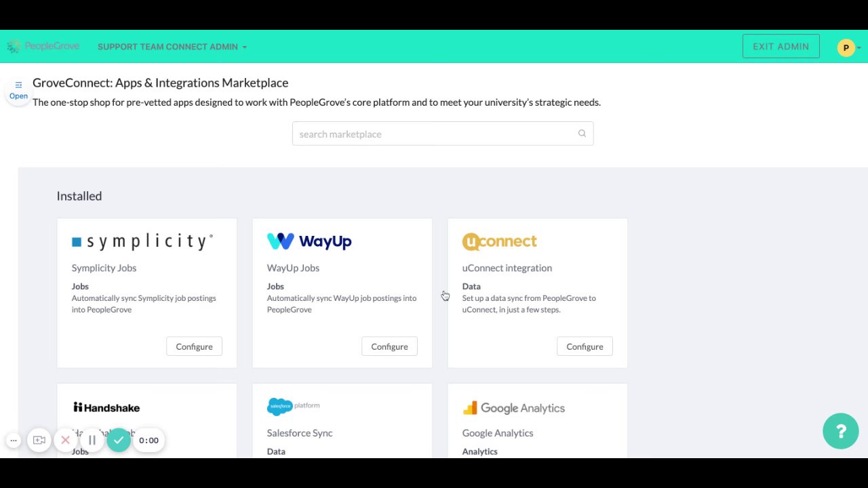This screenshot has width=868, height=488.
Task: Click the Exit Admin button
Action: [781, 46]
